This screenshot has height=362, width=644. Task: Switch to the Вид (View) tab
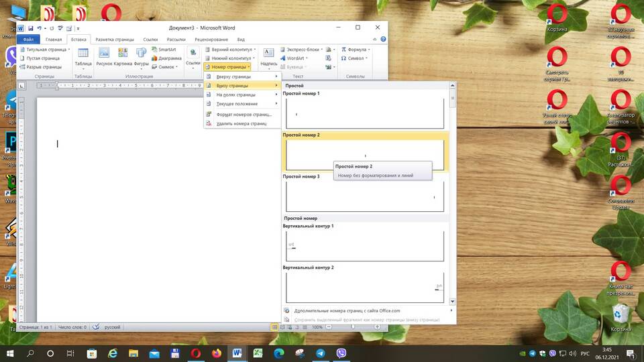click(x=241, y=40)
